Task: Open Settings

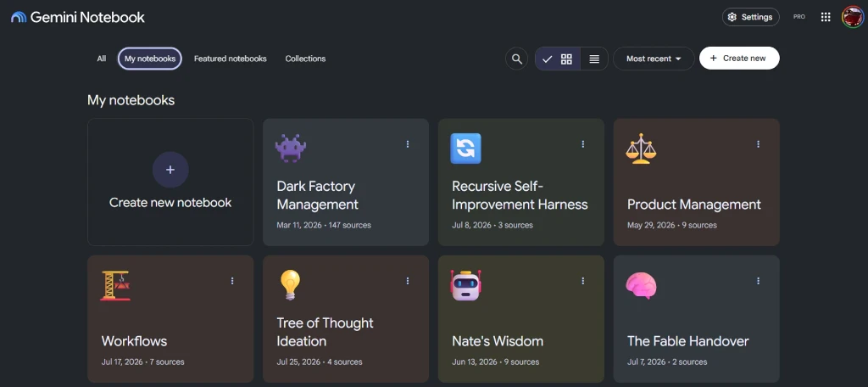Action: pyautogui.click(x=751, y=17)
